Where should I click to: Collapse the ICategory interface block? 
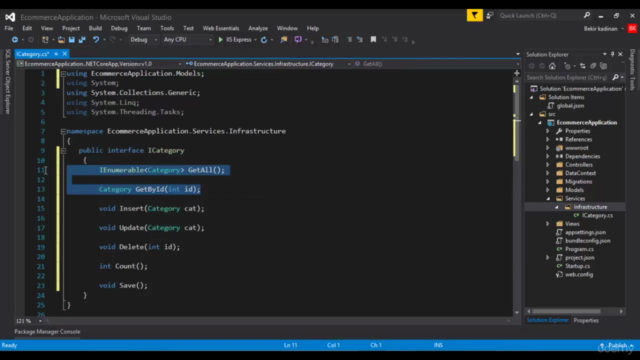(x=63, y=151)
